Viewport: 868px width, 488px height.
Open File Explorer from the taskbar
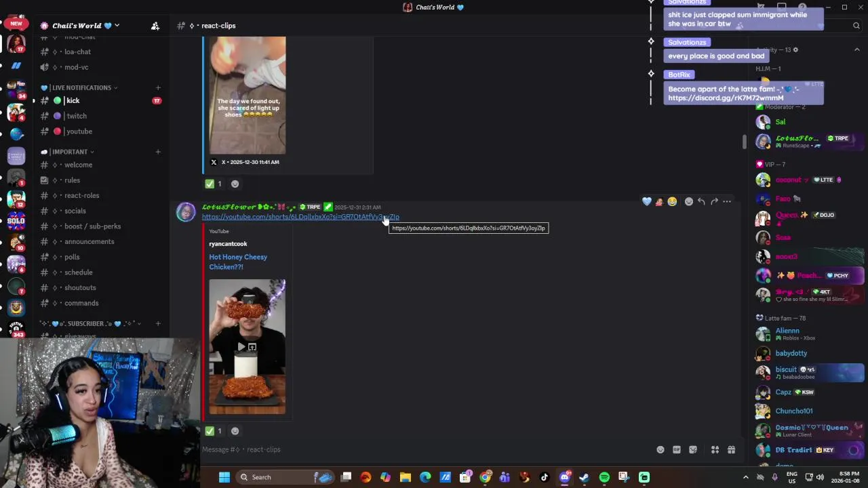coord(406,477)
